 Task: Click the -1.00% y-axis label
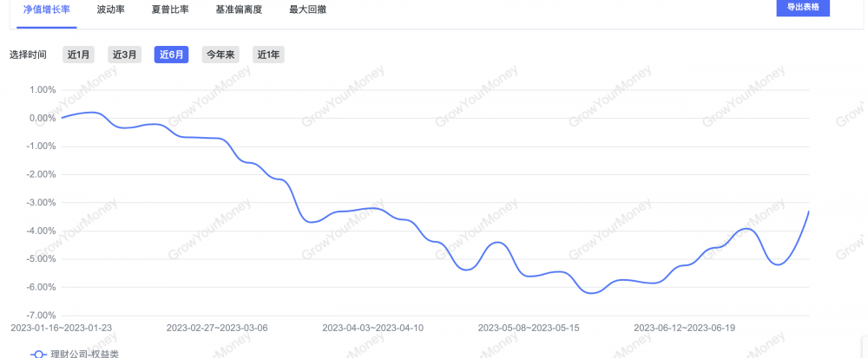[x=42, y=146]
